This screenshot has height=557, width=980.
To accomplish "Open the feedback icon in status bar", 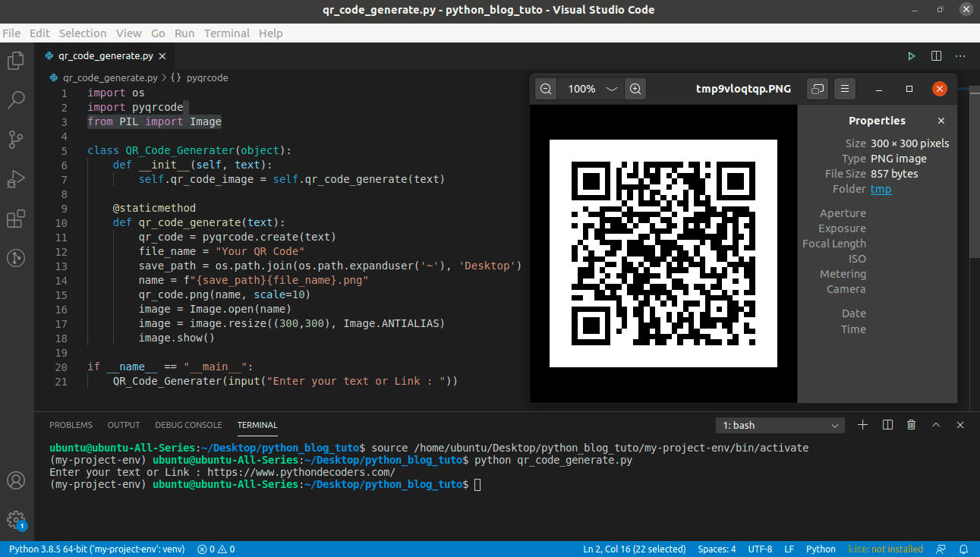I will (941, 549).
